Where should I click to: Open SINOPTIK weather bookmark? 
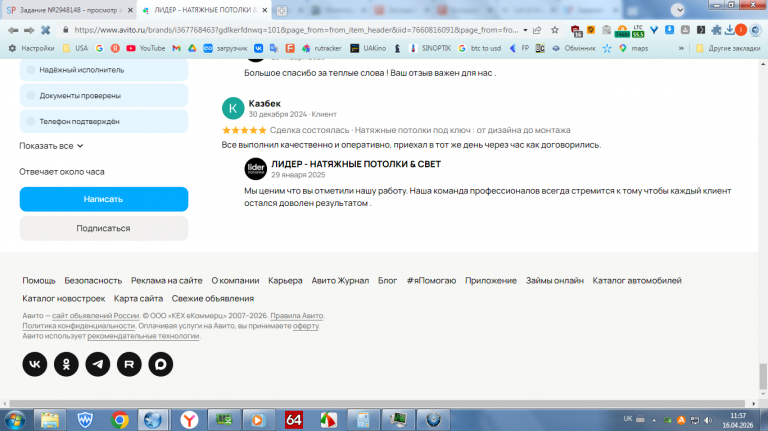point(430,48)
